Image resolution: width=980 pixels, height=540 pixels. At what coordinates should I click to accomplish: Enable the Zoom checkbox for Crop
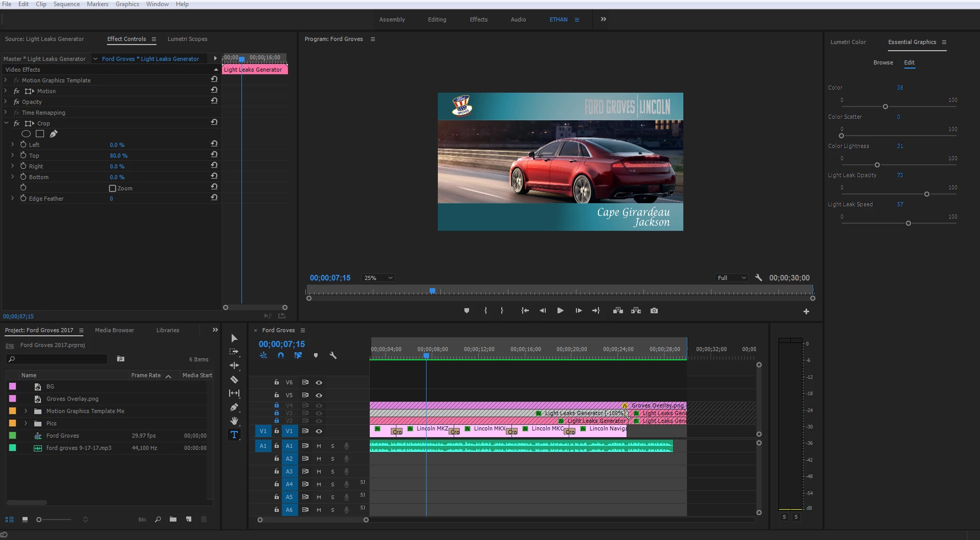click(x=113, y=188)
